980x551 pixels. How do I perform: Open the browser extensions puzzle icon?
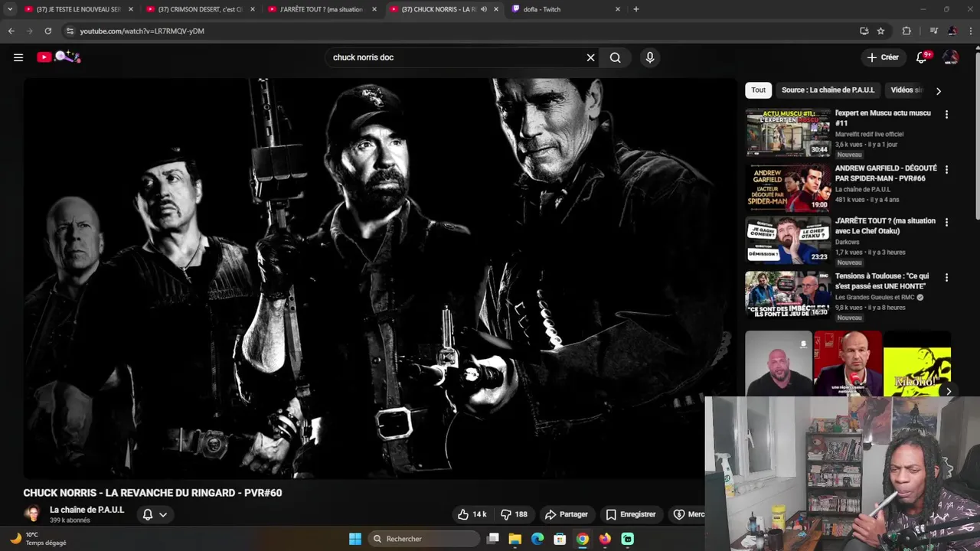point(906,31)
